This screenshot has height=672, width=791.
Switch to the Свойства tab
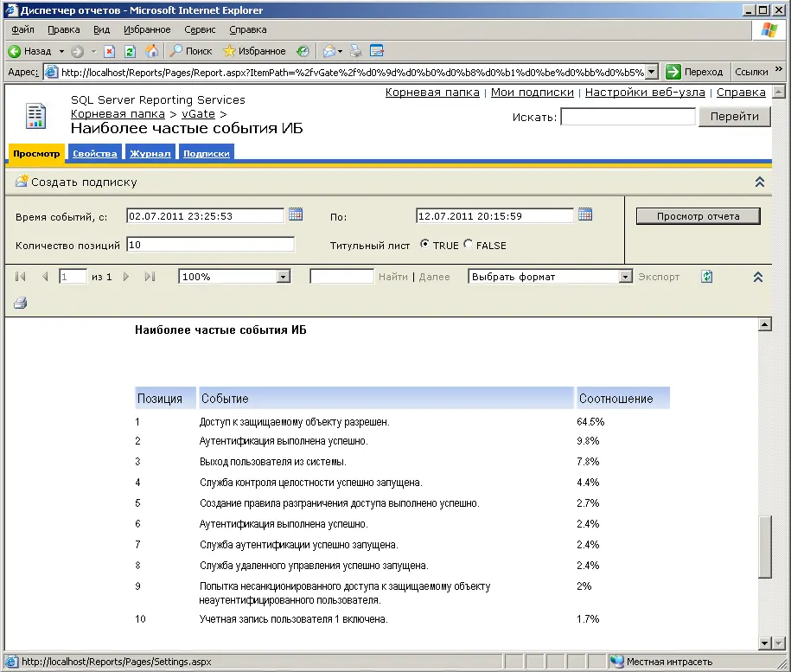pyautogui.click(x=95, y=153)
